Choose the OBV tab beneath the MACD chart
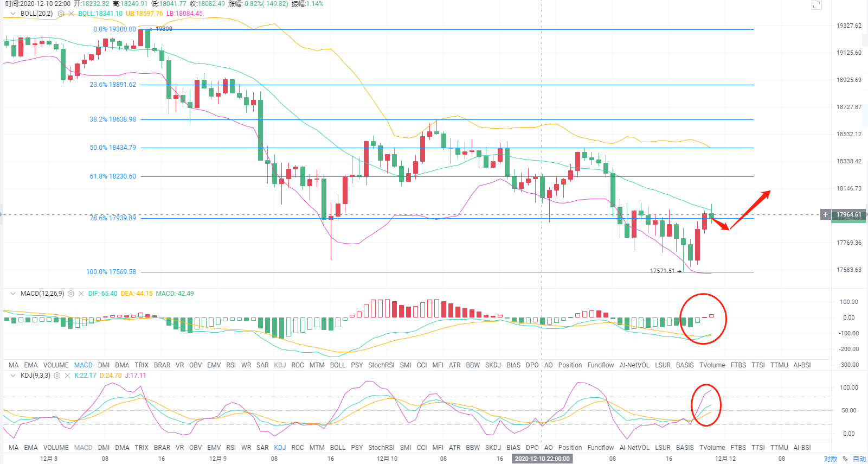The image size is (868, 464). (196, 365)
